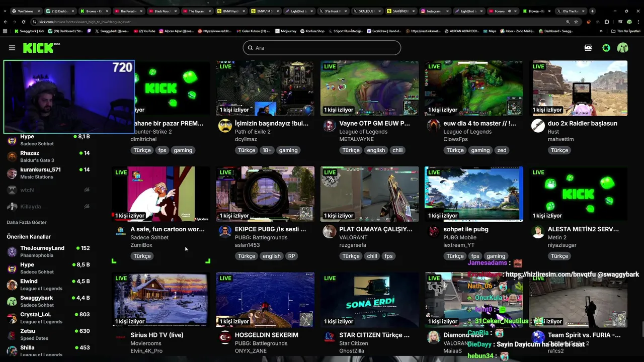Open kurankursu_571 channel in sidebar
Screen dimensions: 644x362
[48, 173]
